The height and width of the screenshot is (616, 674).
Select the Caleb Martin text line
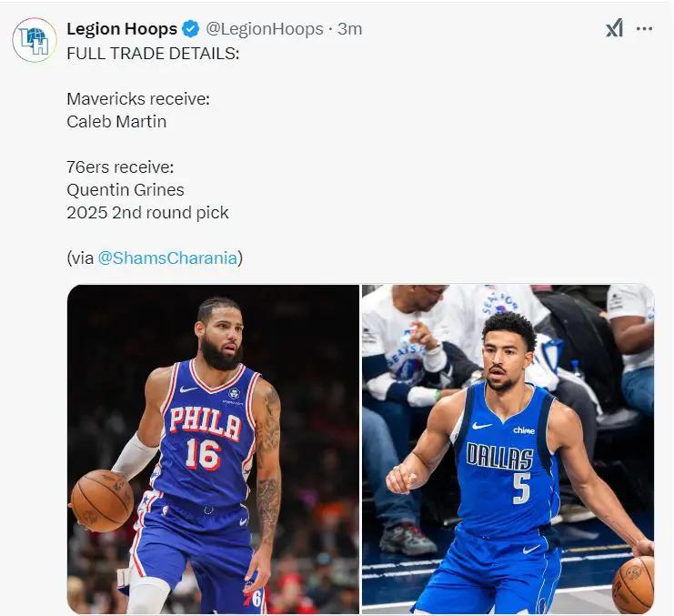(116, 121)
